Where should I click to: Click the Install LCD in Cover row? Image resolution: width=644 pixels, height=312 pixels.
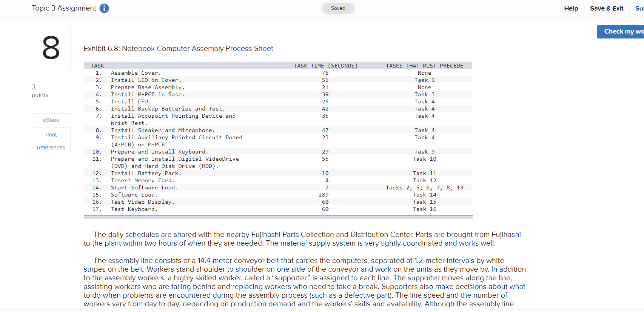coord(278,80)
